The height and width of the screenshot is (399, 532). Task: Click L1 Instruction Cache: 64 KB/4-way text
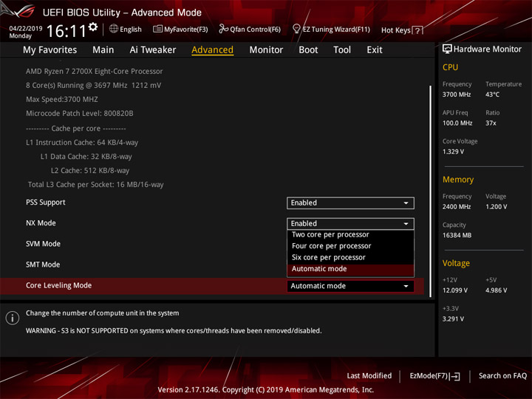coord(82,143)
